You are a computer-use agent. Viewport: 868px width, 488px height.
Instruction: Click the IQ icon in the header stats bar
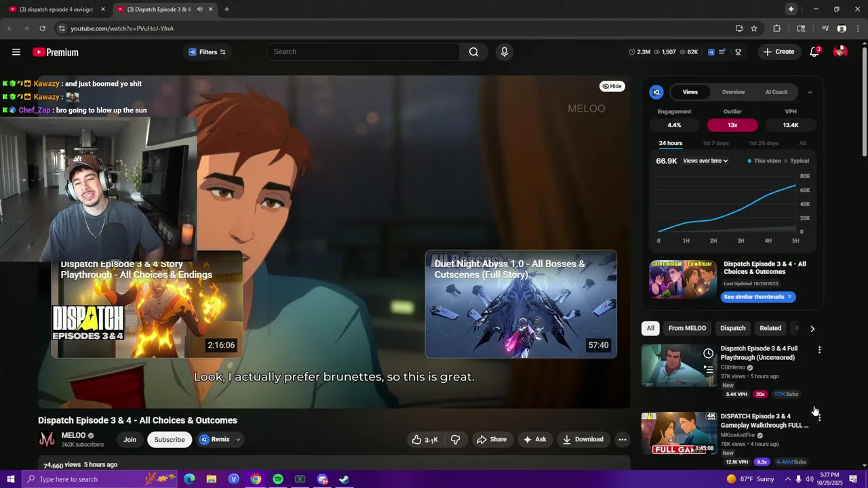point(711,52)
